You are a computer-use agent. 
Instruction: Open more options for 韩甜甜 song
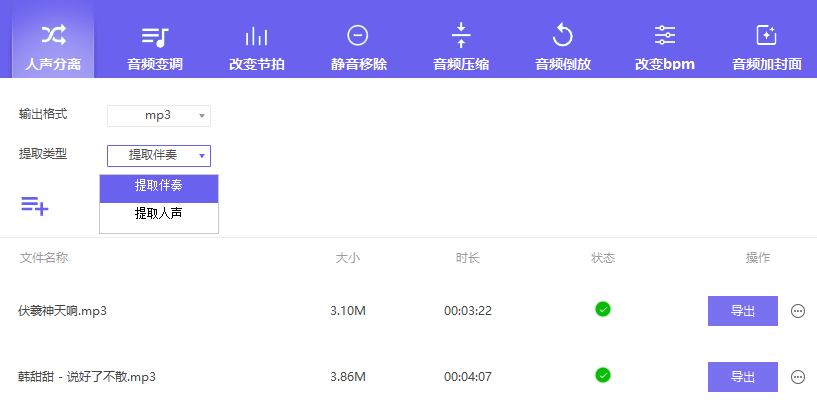[x=798, y=377]
